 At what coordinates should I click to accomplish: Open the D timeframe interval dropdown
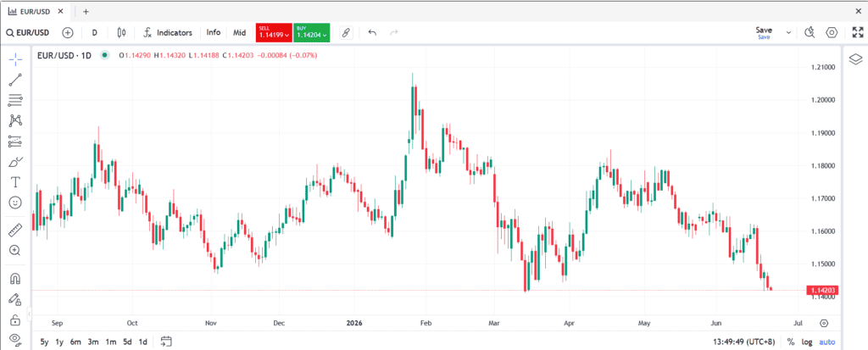pyautogui.click(x=95, y=33)
